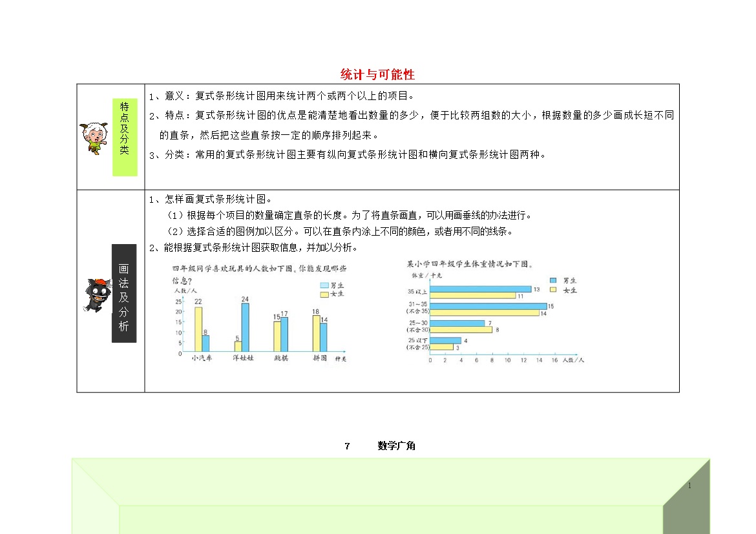Screen dimensions: 756x534
Task: Click the "35以上" weight category label
Action: pyautogui.click(x=417, y=292)
